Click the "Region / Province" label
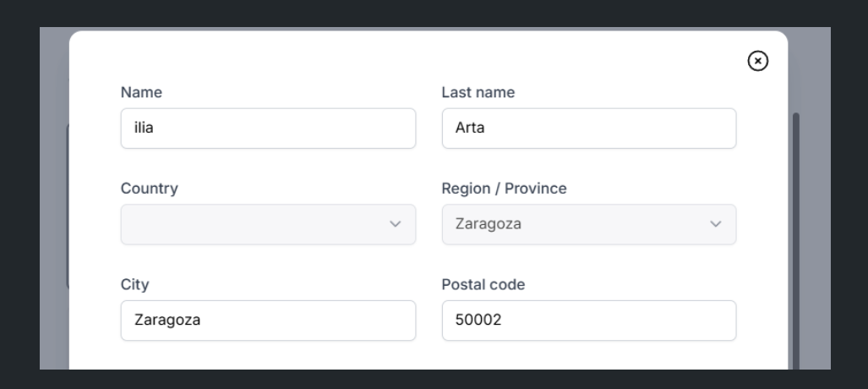The width and height of the screenshot is (868, 389). click(504, 189)
